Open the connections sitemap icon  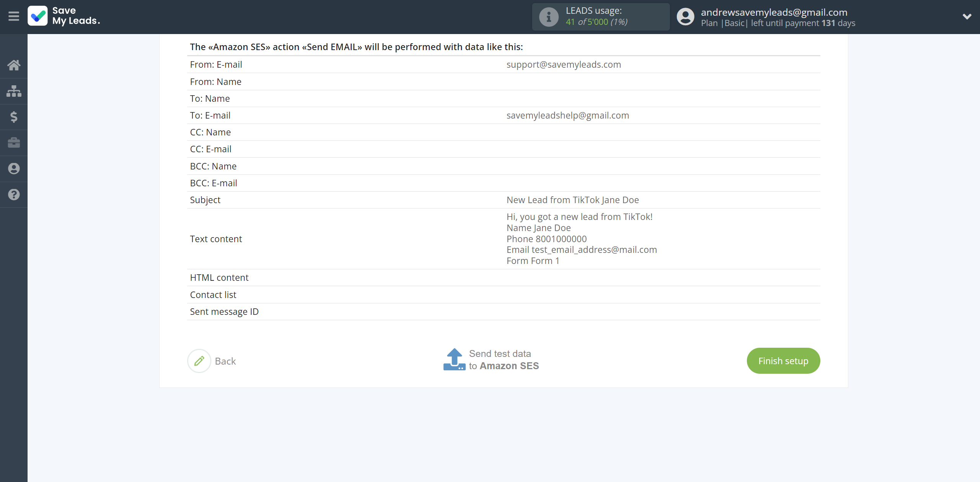point(14,91)
